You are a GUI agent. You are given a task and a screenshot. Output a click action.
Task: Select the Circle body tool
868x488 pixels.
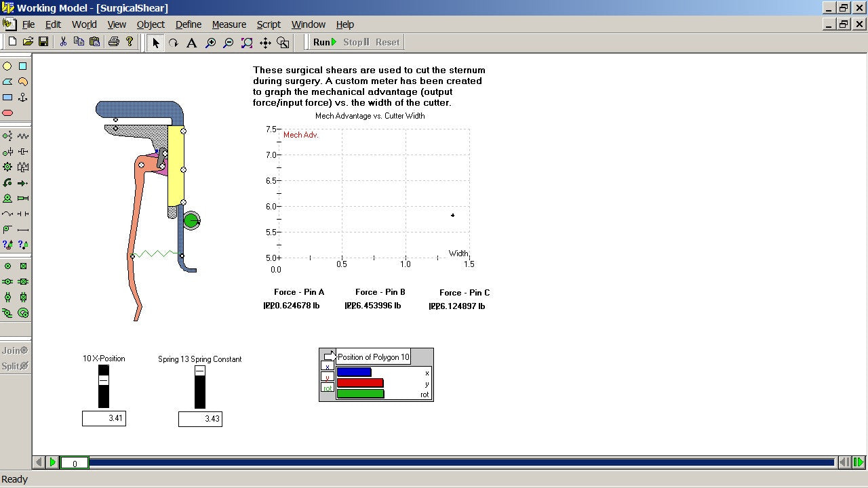point(7,66)
